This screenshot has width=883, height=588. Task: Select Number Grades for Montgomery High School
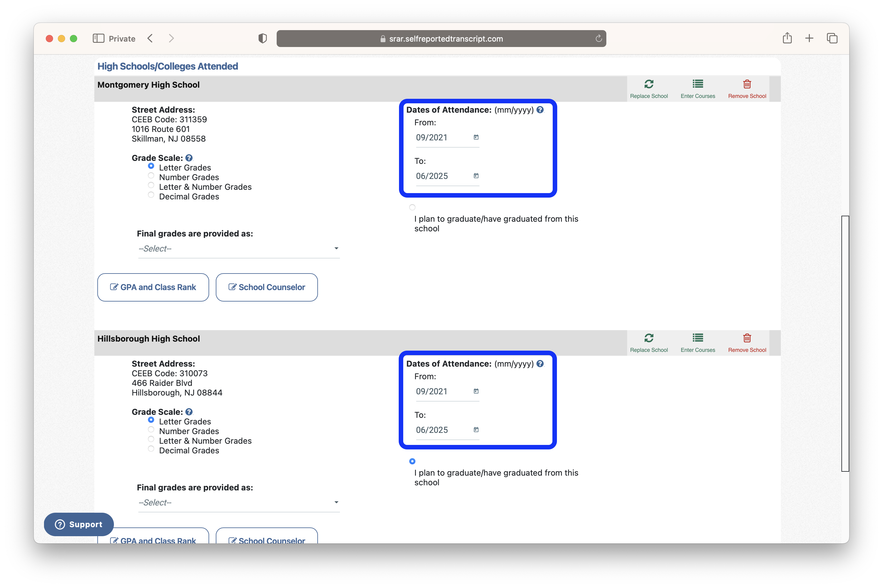[x=152, y=177]
